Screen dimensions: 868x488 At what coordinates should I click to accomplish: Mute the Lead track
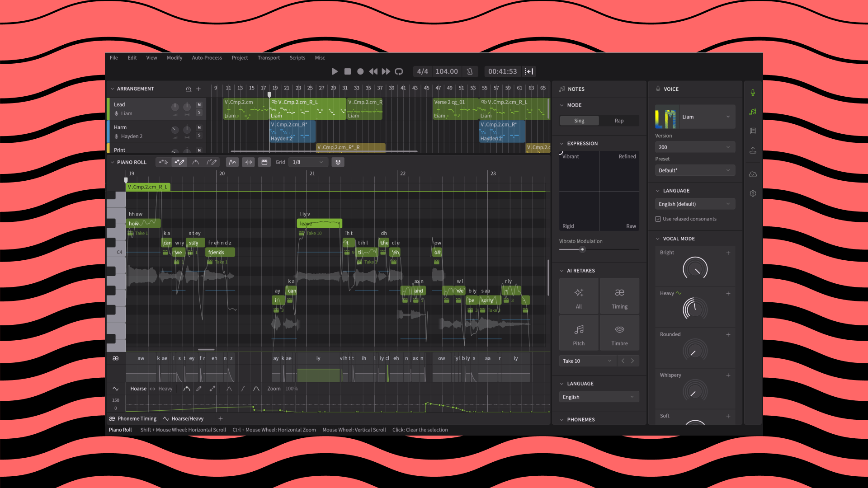[x=199, y=105]
